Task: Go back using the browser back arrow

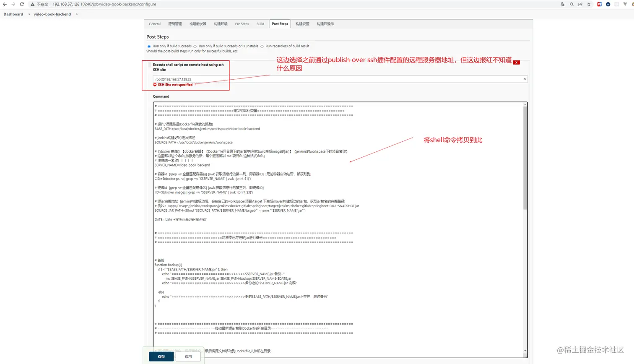Action: pyautogui.click(x=5, y=4)
